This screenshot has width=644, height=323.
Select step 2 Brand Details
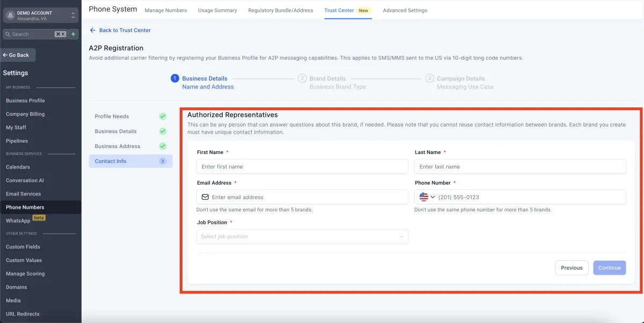pos(332,82)
